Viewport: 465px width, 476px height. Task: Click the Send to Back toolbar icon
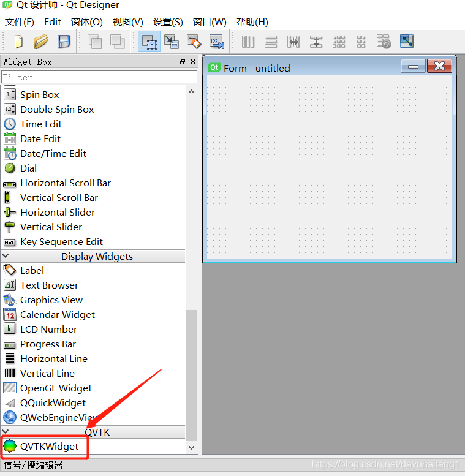pos(95,42)
